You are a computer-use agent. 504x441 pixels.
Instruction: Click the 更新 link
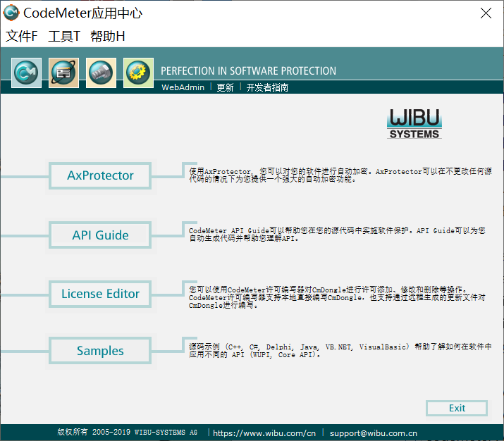tap(225, 87)
